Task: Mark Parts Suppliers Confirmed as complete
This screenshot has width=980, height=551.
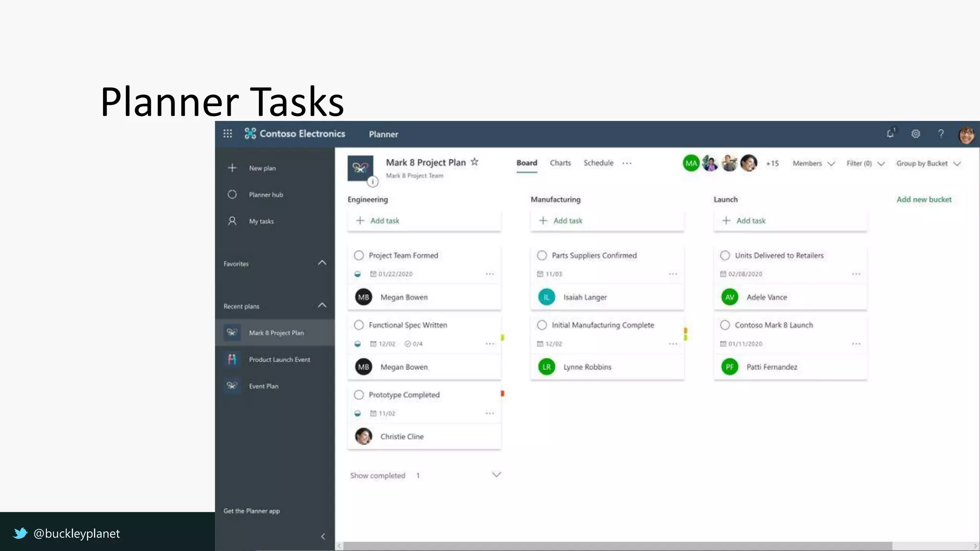Action: click(x=542, y=255)
